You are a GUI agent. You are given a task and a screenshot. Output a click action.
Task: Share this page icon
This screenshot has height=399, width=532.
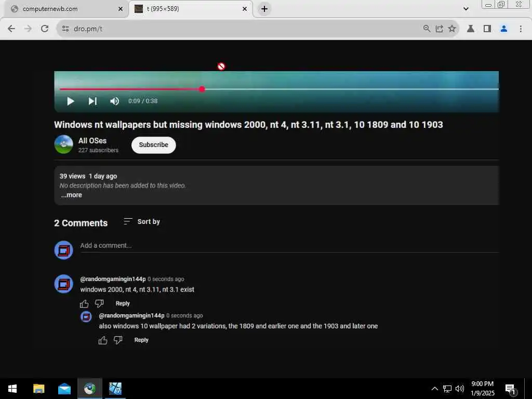click(x=440, y=29)
